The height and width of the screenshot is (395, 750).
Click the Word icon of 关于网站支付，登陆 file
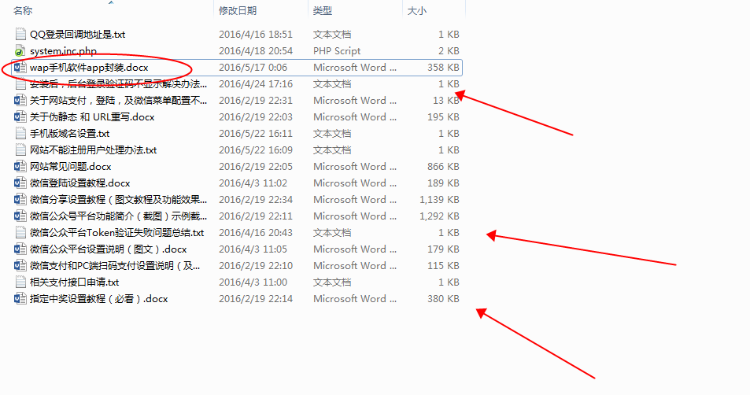20,100
